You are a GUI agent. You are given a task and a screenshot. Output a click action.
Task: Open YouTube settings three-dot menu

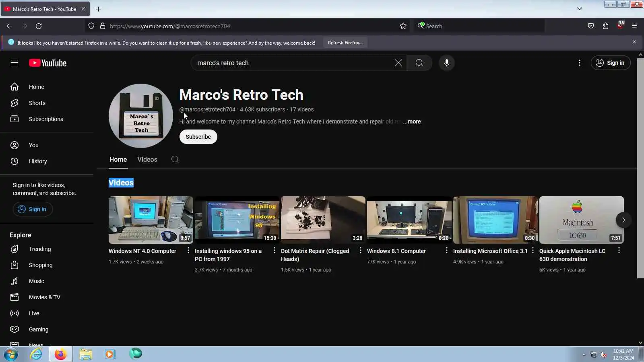[x=579, y=63]
